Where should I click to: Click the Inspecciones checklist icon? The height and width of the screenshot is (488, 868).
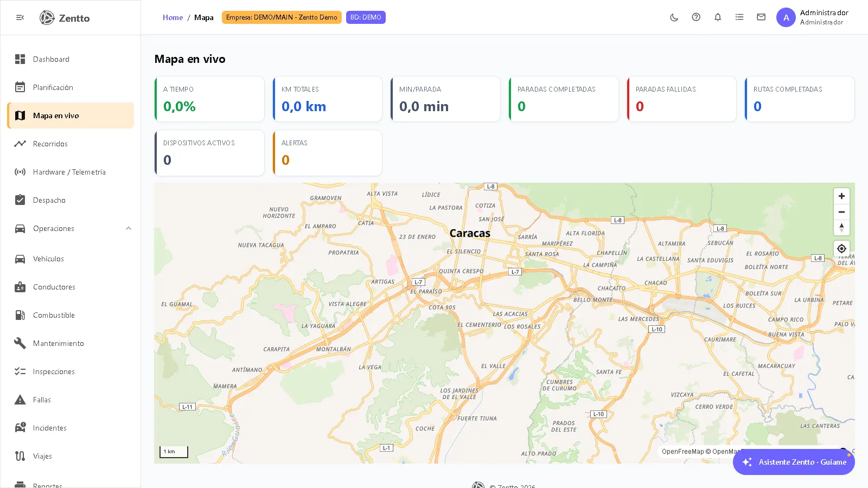(x=20, y=371)
